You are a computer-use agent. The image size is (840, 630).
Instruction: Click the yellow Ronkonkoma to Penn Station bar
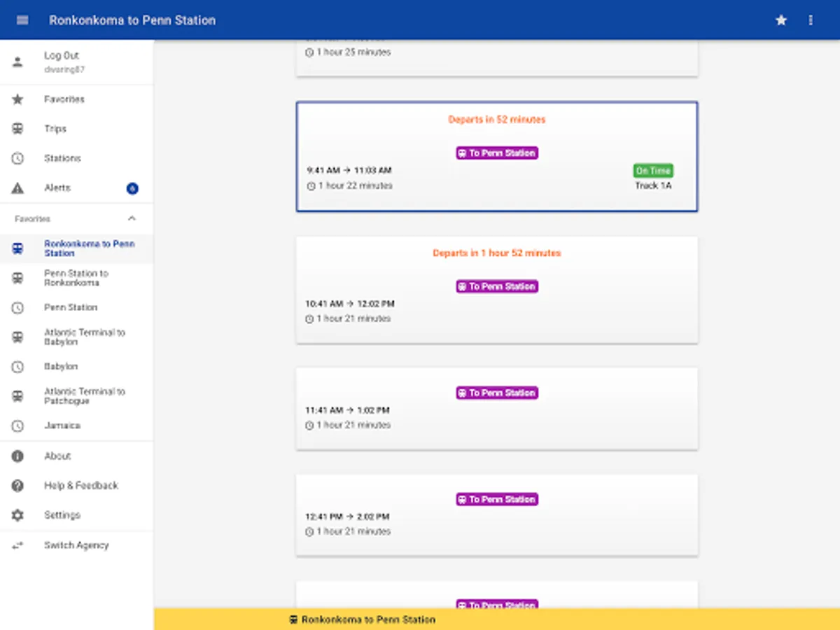point(497,619)
